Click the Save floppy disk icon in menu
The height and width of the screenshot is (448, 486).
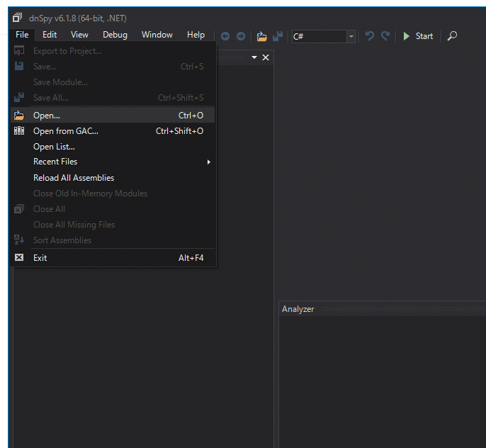[19, 66]
